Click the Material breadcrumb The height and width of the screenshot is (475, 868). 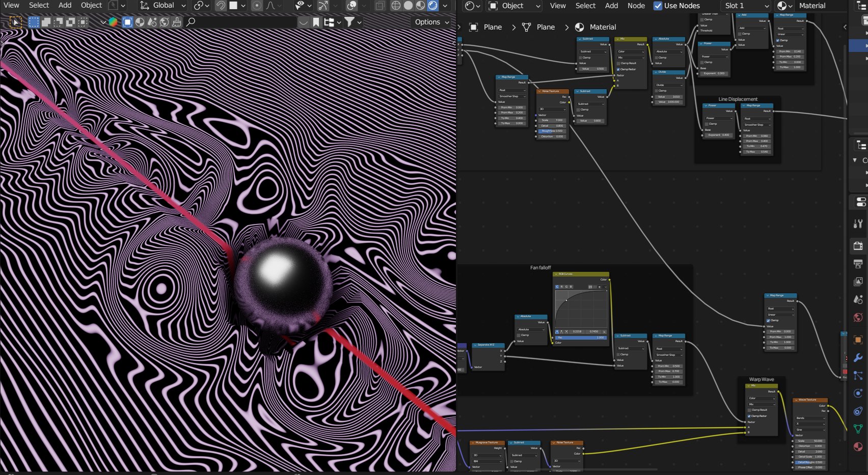point(596,27)
